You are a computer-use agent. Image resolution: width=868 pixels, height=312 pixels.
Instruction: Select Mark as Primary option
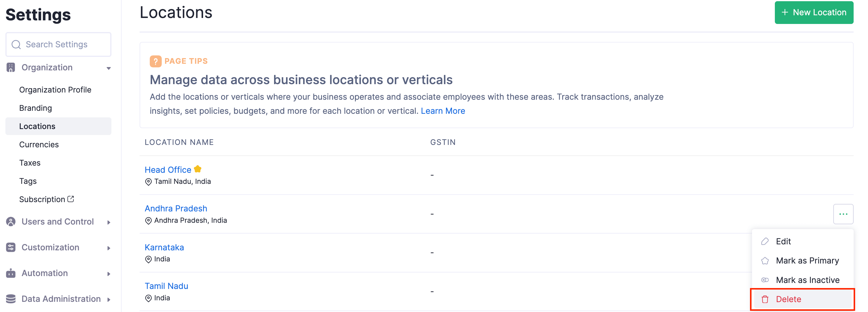(807, 260)
